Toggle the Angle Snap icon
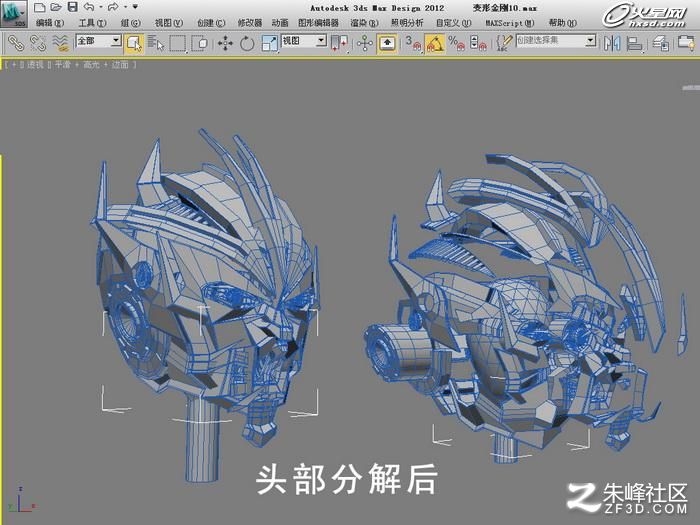This screenshot has height=525, width=700. 434,43
